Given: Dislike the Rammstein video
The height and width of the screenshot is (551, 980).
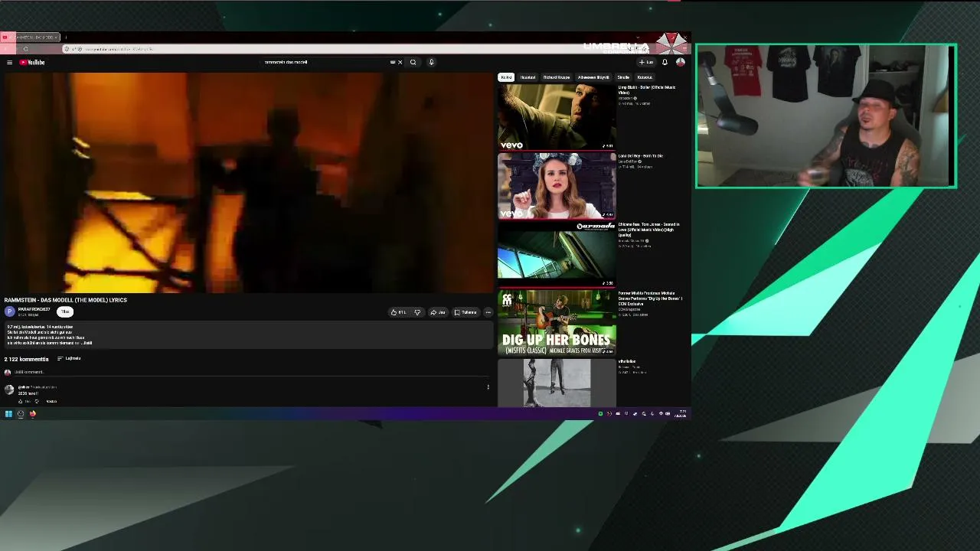Looking at the screenshot, I should point(417,312).
